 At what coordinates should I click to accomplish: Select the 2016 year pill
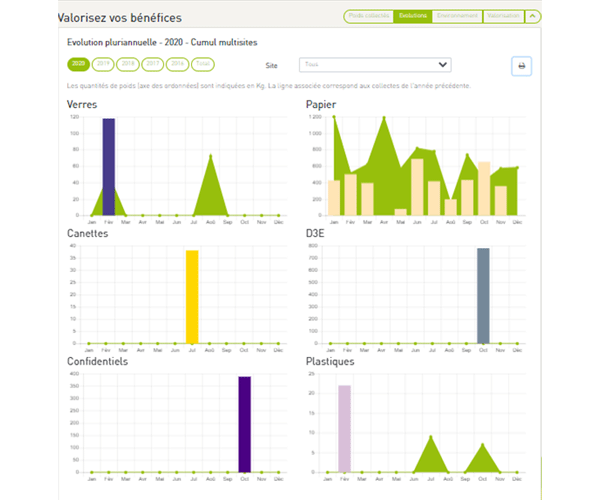click(178, 64)
